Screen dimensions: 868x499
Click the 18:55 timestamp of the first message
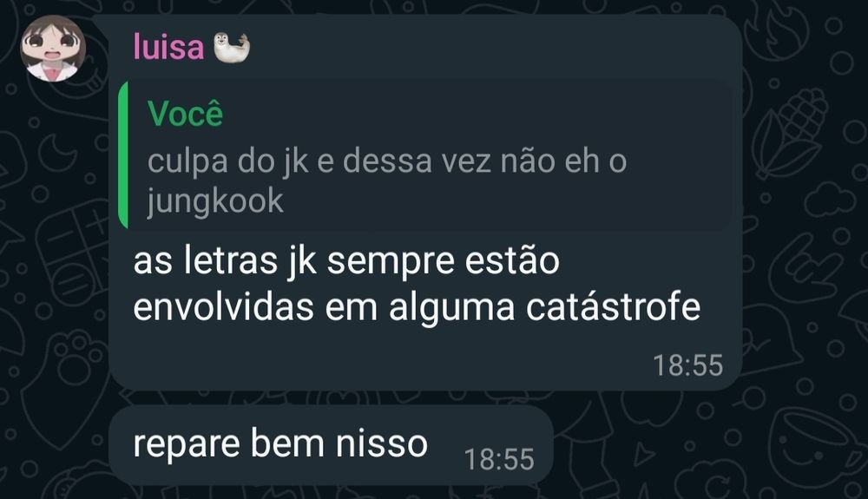[688, 365]
